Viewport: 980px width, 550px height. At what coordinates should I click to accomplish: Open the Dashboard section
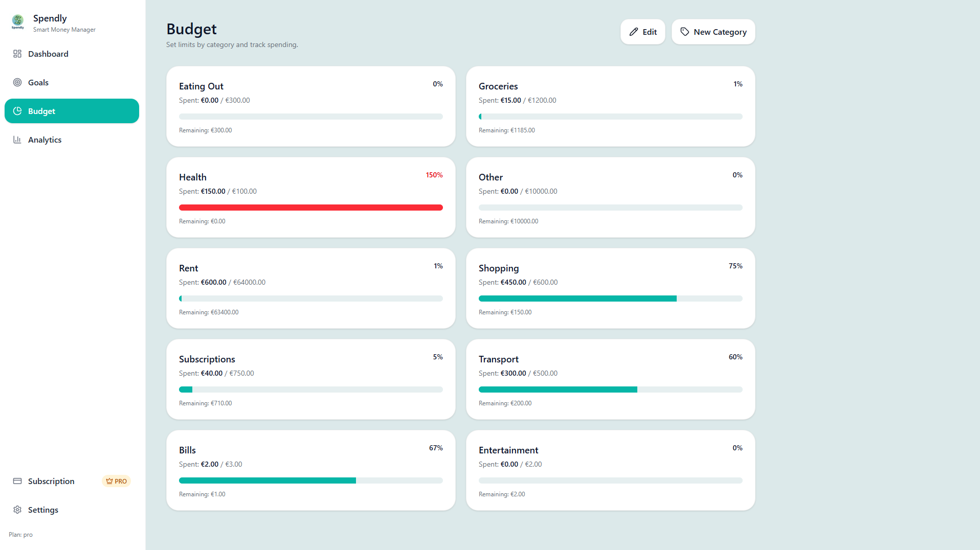pyautogui.click(x=72, y=54)
